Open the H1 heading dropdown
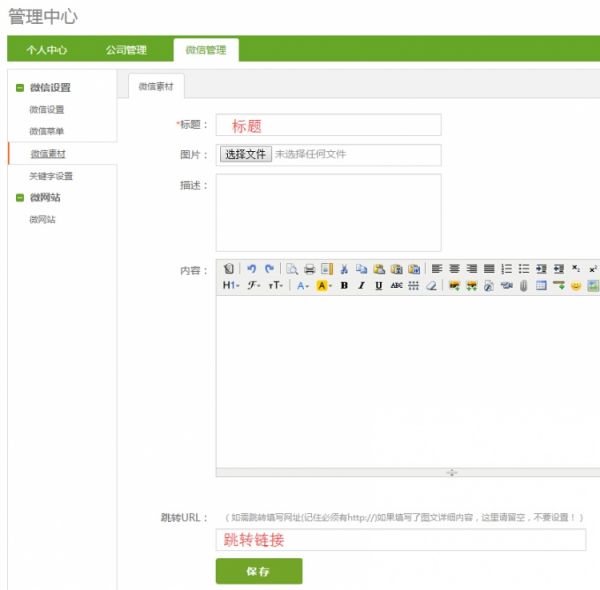Viewport: 600px width, 590px height. 230,286
